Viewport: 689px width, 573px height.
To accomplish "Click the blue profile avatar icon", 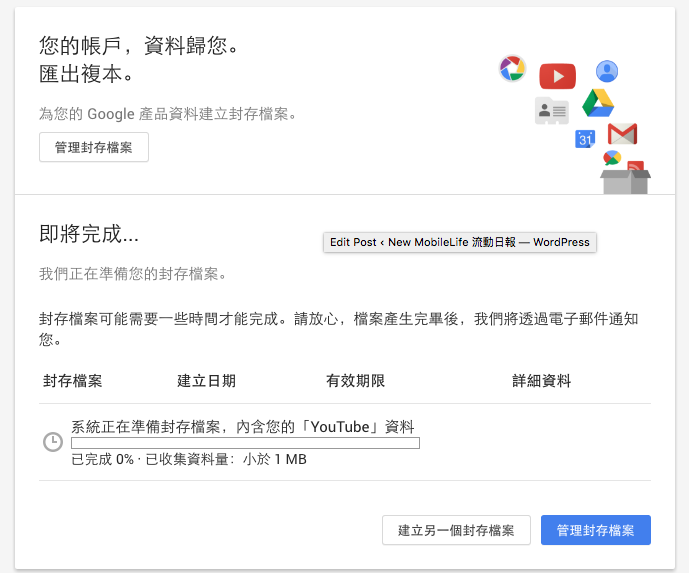I will (x=607, y=71).
